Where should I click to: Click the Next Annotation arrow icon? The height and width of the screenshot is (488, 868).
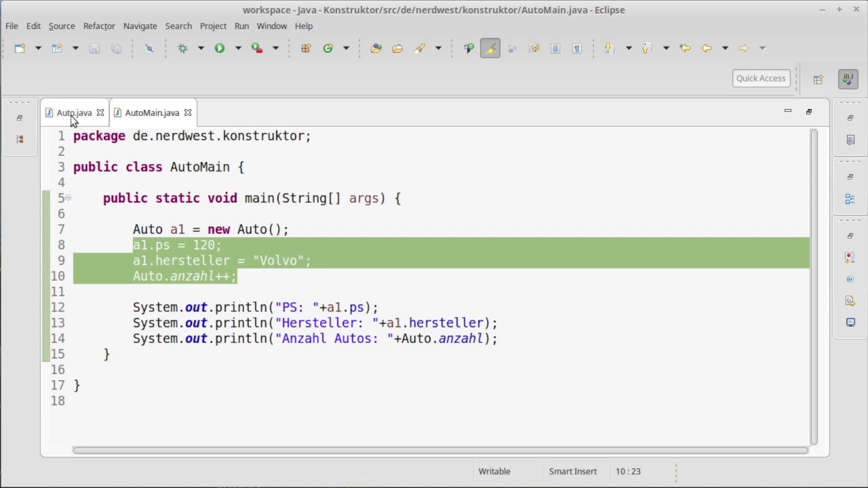(609, 48)
